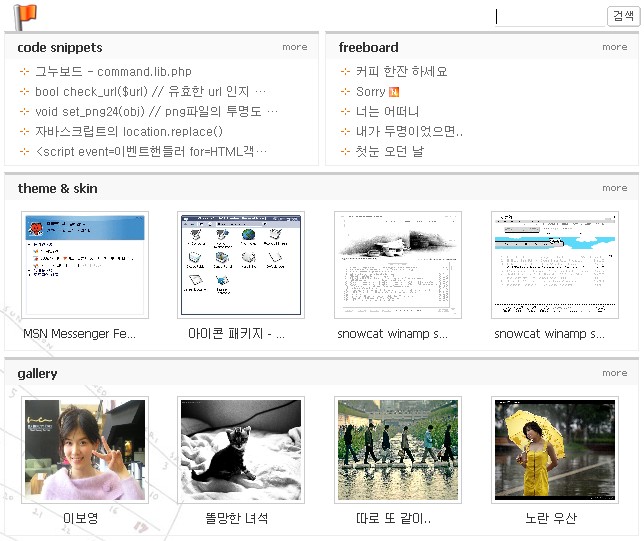Open the 아이콘 패키지 thumbnail image
Viewport: 644px width, 541px height.
[x=241, y=265]
